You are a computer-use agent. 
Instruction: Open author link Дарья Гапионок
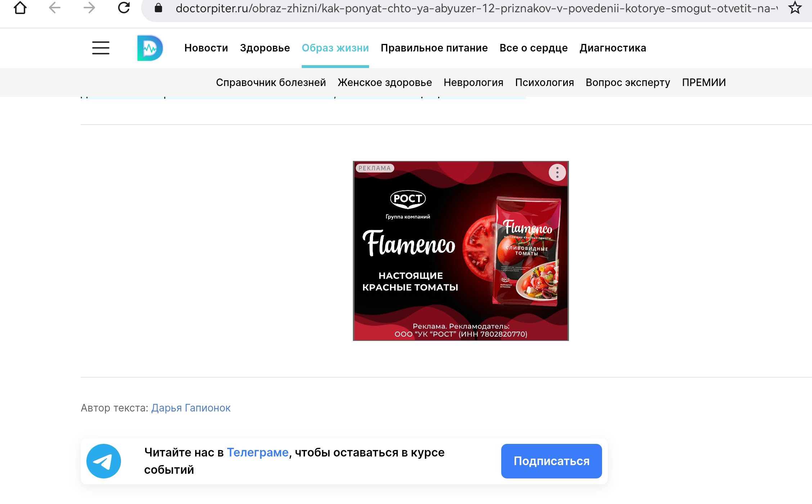[x=191, y=408]
